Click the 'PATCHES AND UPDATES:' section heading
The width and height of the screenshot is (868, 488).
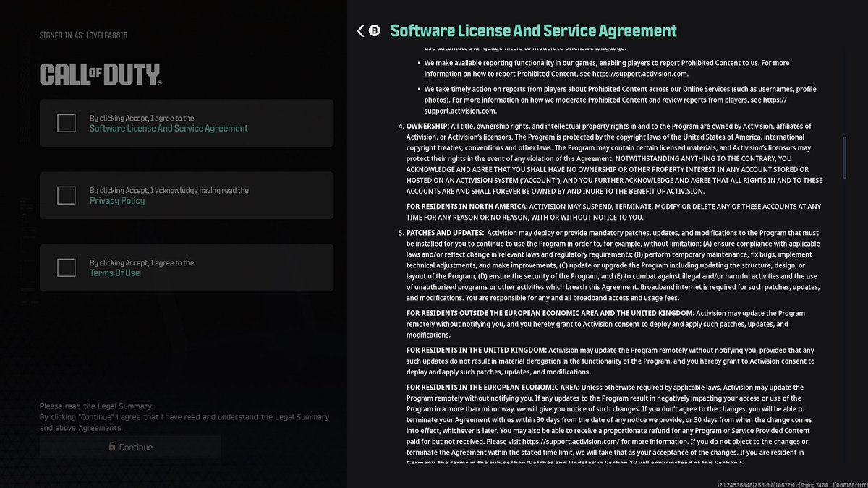[445, 233]
